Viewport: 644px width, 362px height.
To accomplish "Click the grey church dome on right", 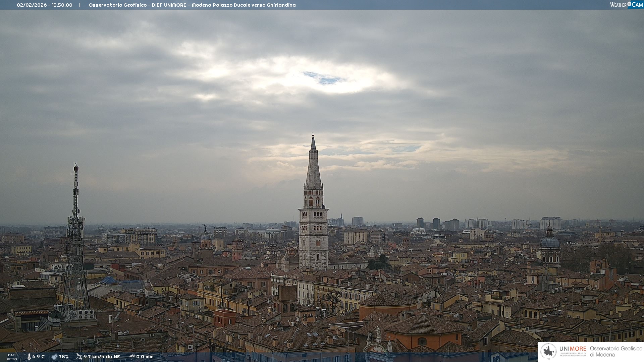I will pyautogui.click(x=550, y=242).
